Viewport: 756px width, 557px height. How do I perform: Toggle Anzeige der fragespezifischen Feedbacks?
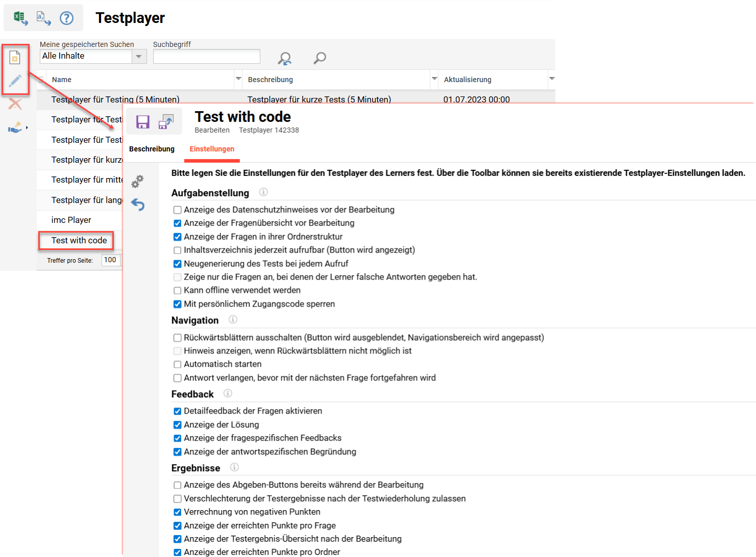(x=177, y=438)
